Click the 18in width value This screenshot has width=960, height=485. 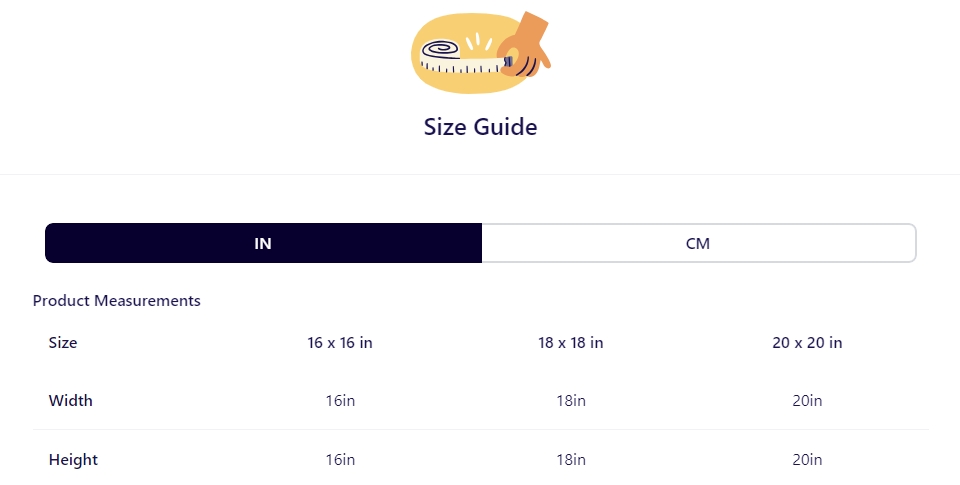coord(571,400)
